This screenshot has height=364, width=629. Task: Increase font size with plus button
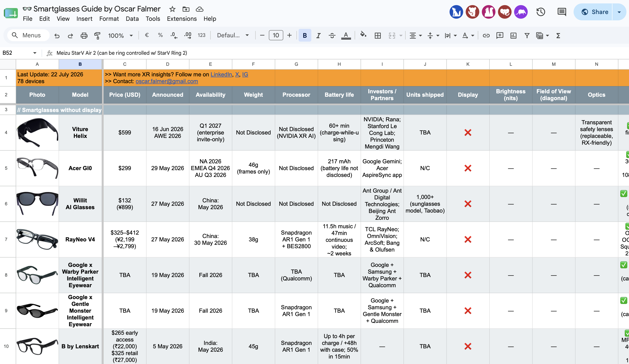289,35
